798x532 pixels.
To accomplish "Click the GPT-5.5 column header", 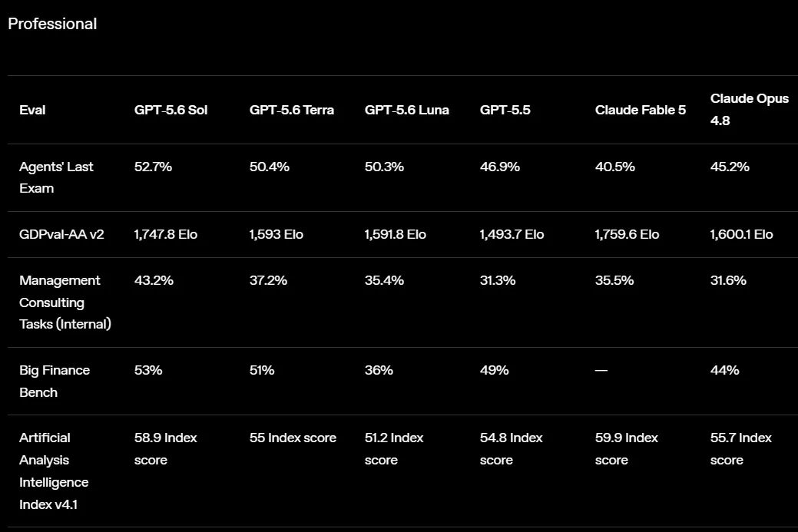I will 505,110.
